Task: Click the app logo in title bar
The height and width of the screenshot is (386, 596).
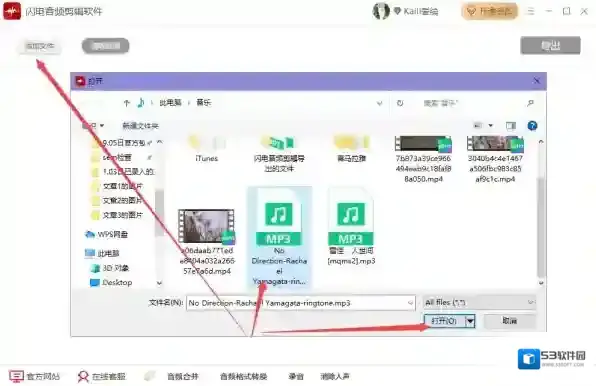Action: click(12, 11)
